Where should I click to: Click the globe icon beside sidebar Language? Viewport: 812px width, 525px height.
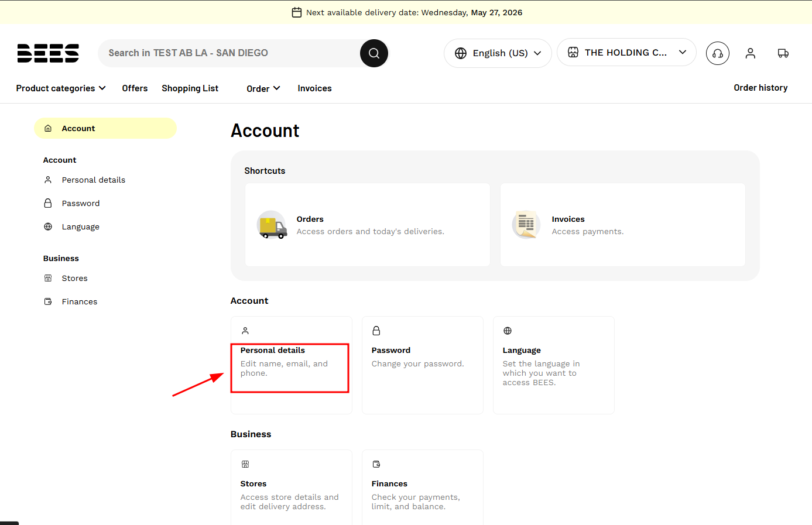[48, 227]
